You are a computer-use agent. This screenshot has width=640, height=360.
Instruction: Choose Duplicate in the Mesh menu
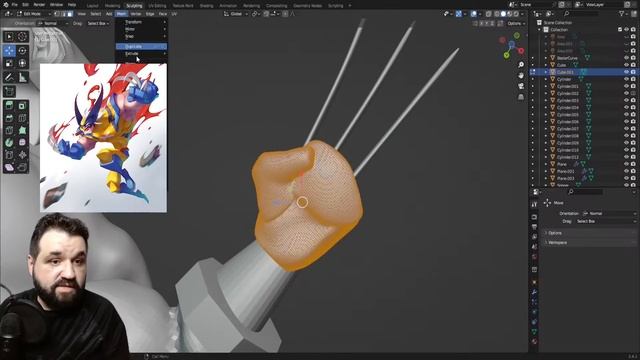click(141, 47)
